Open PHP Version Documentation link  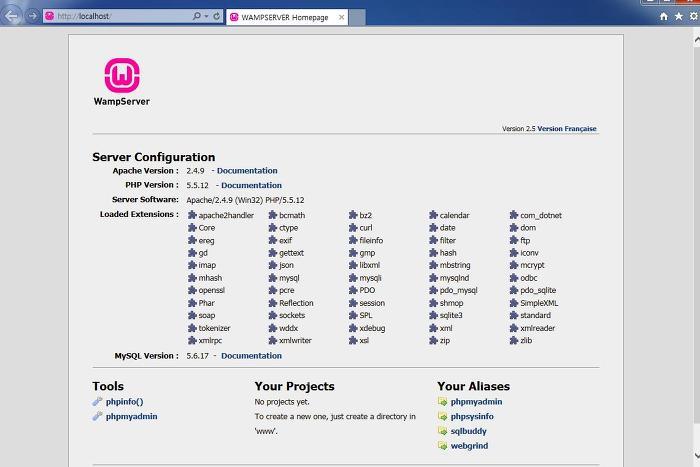click(251, 185)
